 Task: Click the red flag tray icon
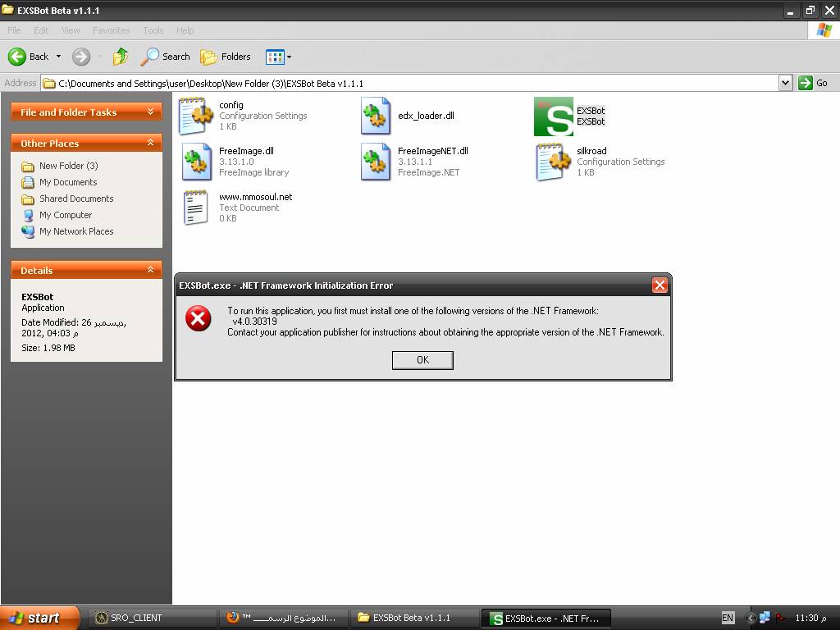point(781,618)
